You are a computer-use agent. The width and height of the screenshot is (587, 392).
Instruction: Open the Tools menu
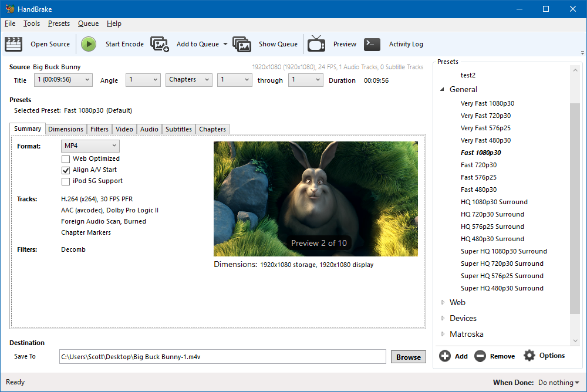pyautogui.click(x=32, y=23)
